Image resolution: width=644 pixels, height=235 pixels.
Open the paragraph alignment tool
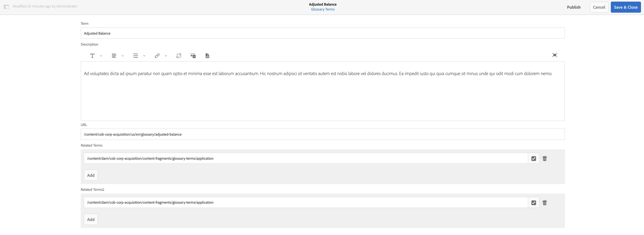[114, 56]
